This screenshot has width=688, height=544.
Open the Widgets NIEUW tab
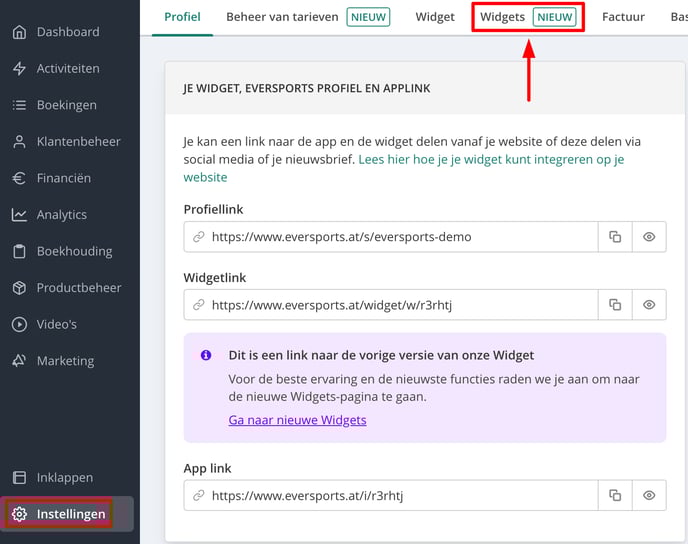pos(528,17)
